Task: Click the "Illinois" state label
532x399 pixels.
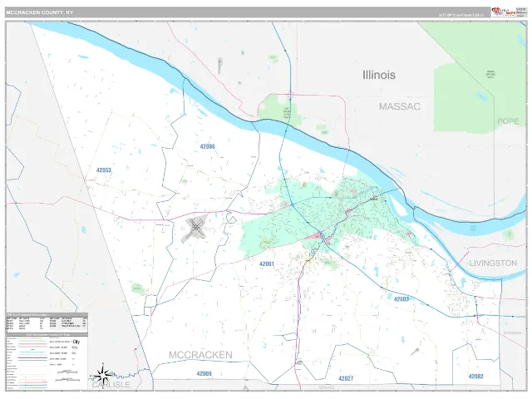Action: [379, 75]
